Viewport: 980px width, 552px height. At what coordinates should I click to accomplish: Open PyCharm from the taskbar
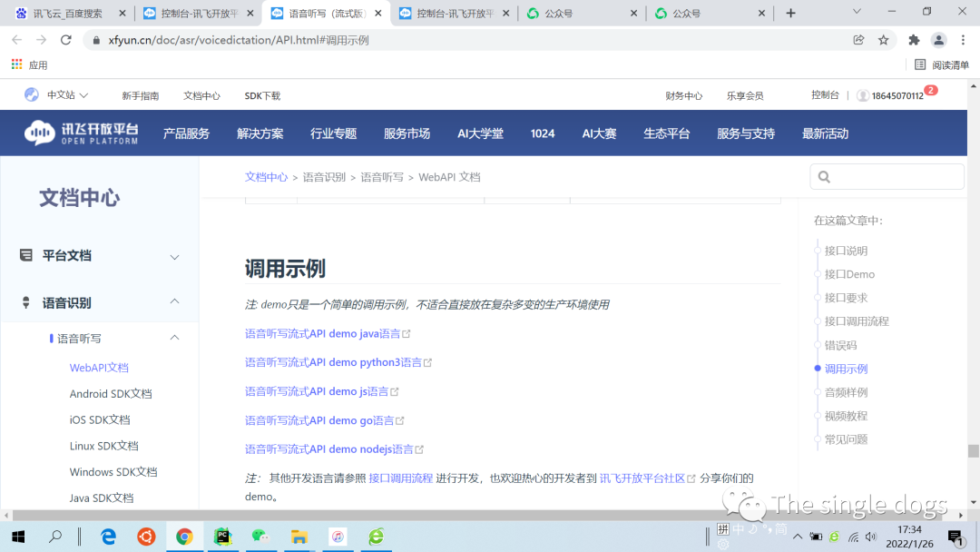click(222, 537)
